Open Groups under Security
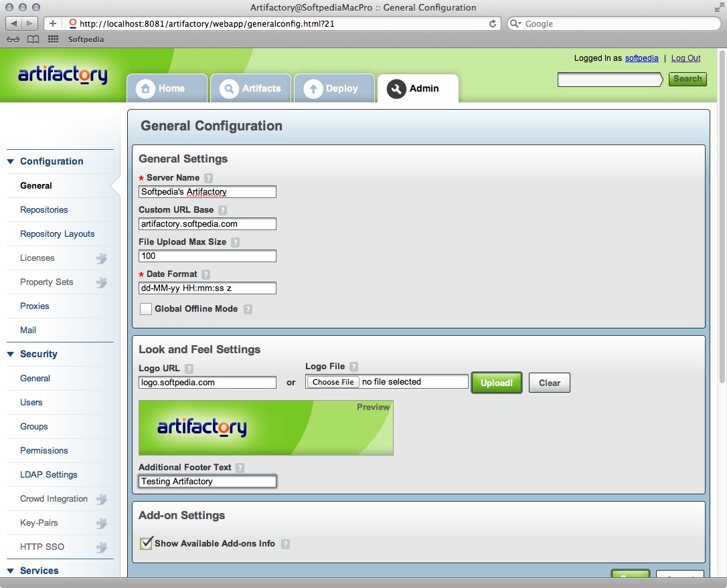 [x=34, y=427]
